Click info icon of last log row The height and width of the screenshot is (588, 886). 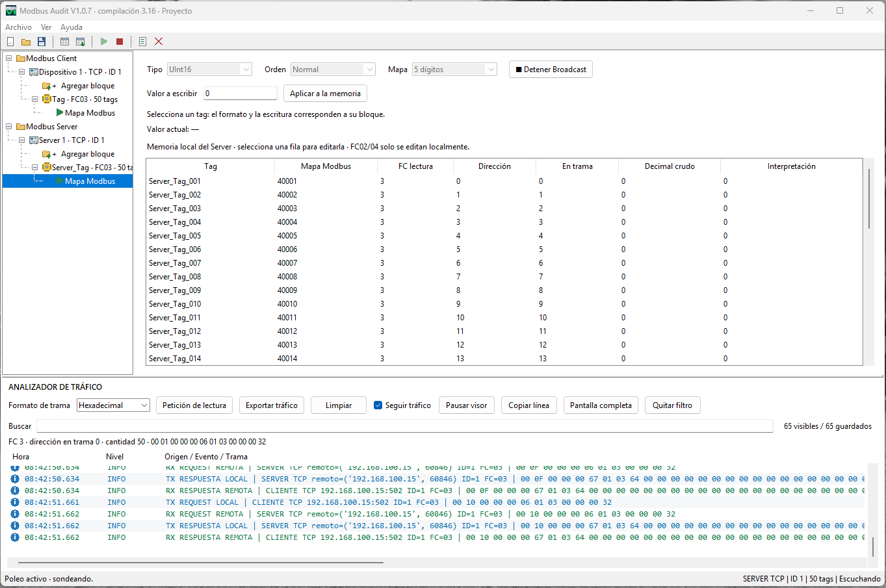click(15, 537)
